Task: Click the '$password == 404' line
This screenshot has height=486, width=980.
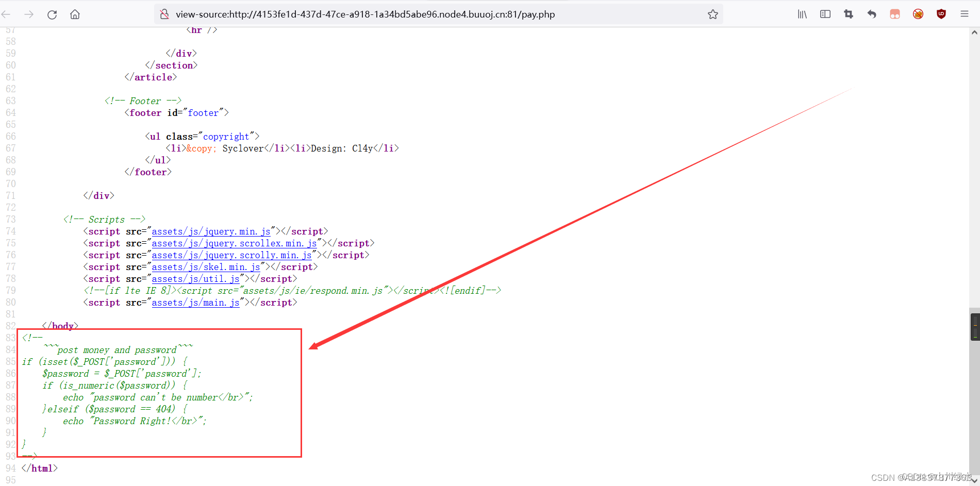Action: [115, 409]
